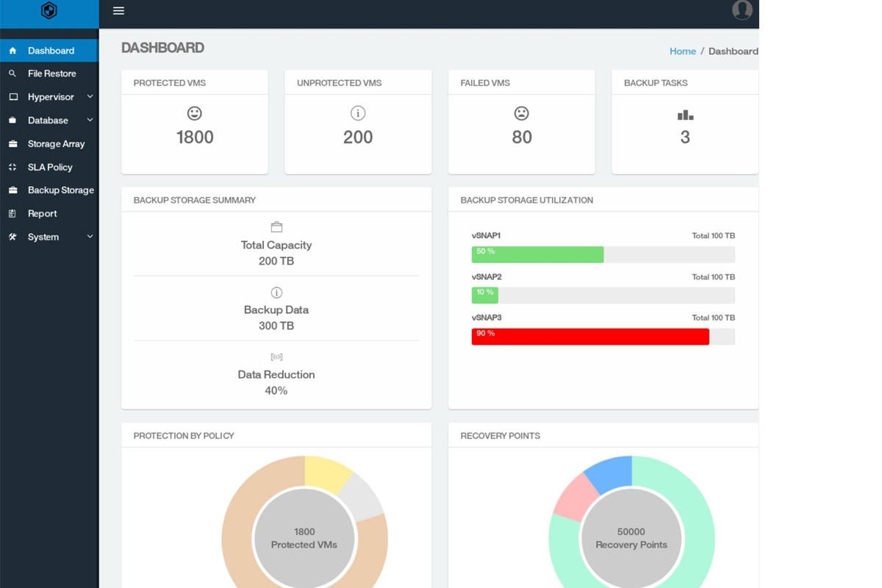Click the Total 100 TB label for vSNAP3
The image size is (882, 588).
coord(714,318)
